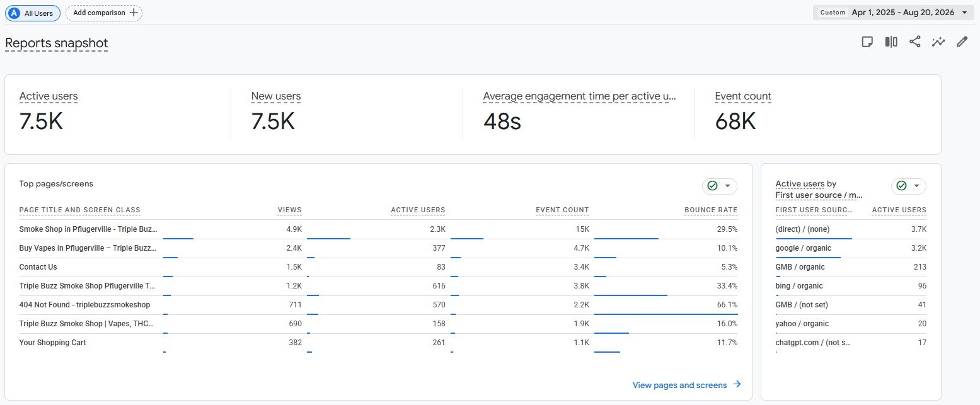Select the Your Shopping Cart row
This screenshot has height=405, width=980.
(378, 343)
